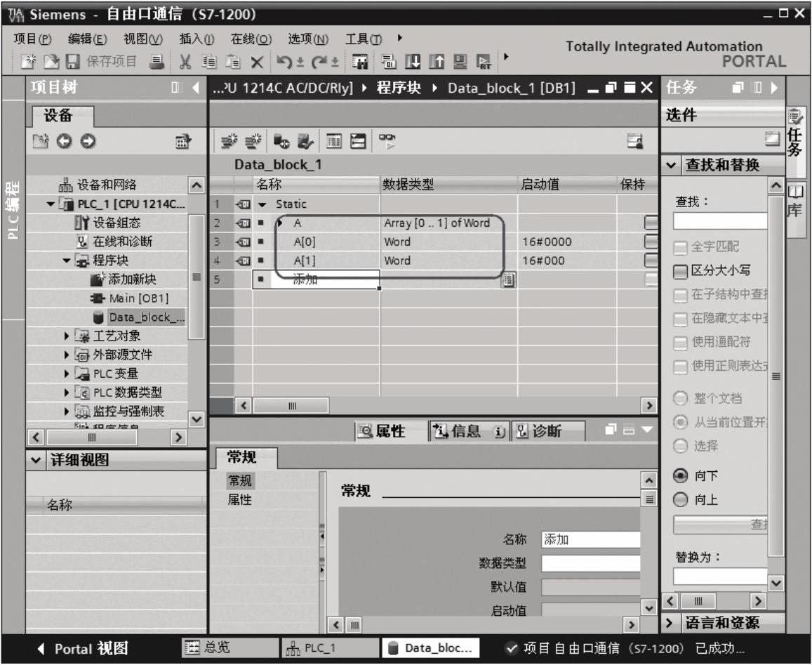
Task: Toggle the 区分大小写 case sensitive checkbox
Action: 680,271
